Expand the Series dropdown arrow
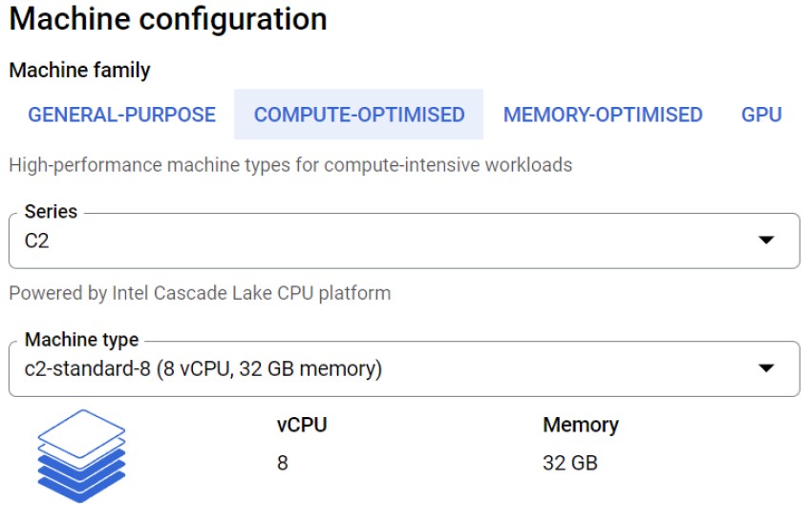 [x=766, y=241]
